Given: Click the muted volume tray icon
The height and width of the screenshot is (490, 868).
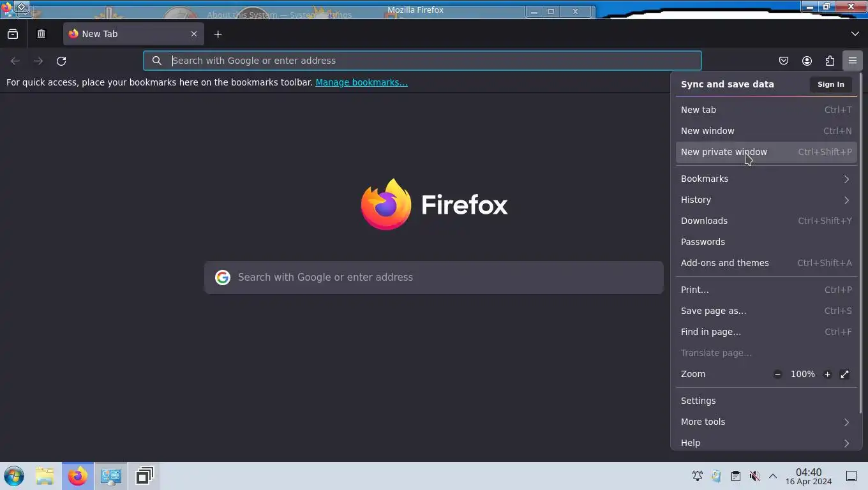Looking at the screenshot, I should click(x=754, y=476).
